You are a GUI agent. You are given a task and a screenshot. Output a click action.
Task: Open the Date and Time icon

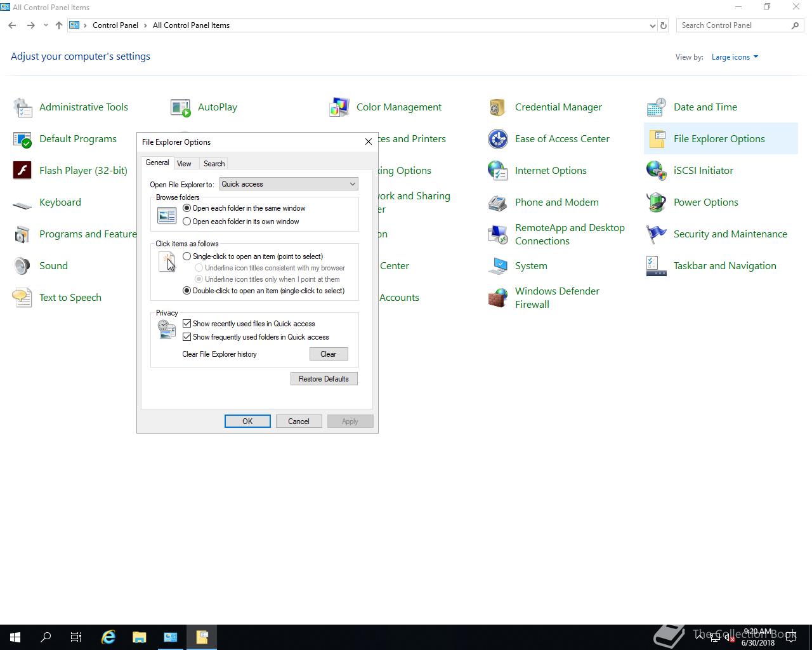click(657, 107)
